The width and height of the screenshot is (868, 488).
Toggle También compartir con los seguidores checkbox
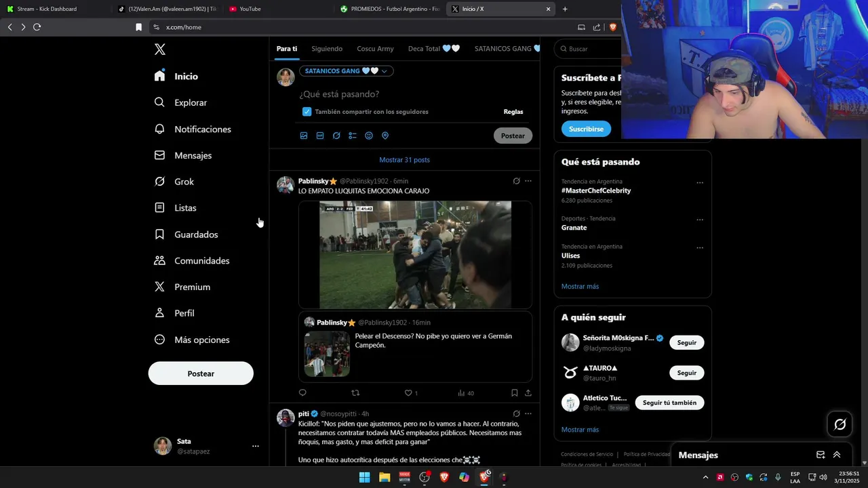pyautogui.click(x=307, y=112)
